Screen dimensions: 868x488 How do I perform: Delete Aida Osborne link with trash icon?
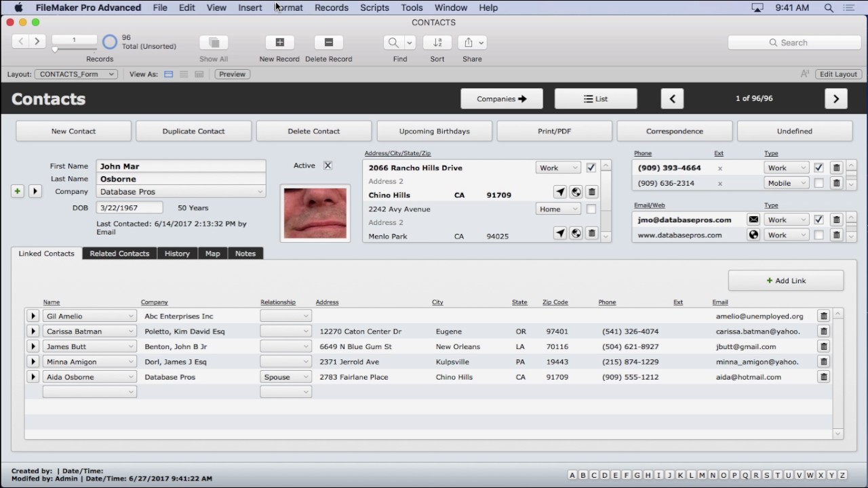pos(823,377)
